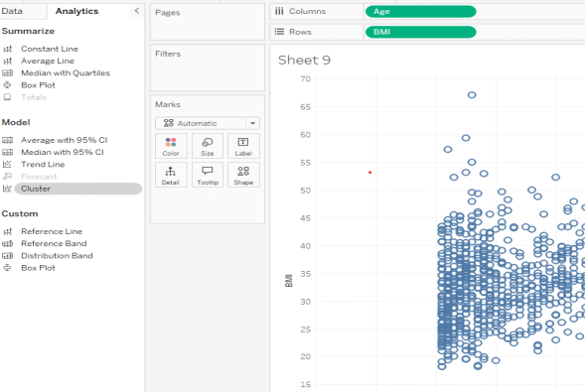Open the Label marks card
The image size is (586, 392).
point(243,146)
